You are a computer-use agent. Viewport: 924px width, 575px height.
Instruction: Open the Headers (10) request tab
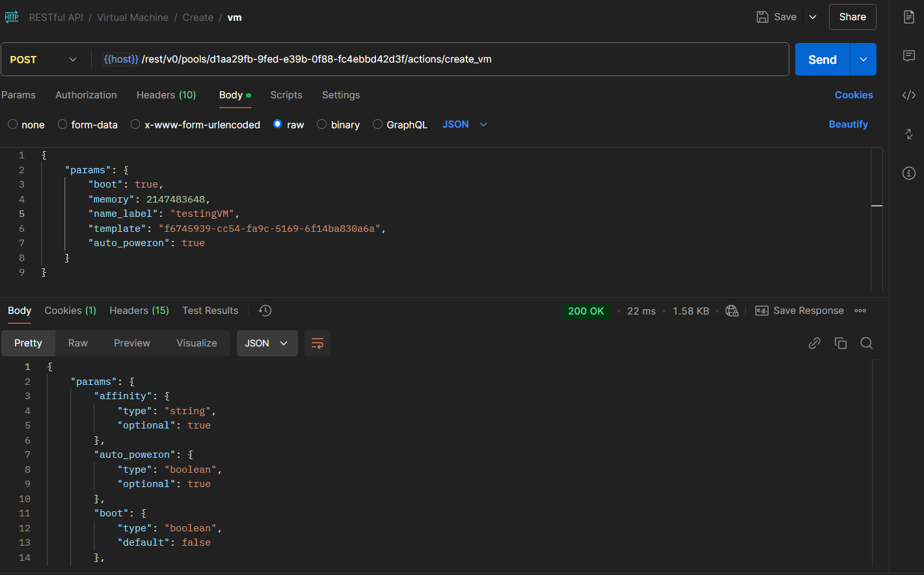pos(166,95)
